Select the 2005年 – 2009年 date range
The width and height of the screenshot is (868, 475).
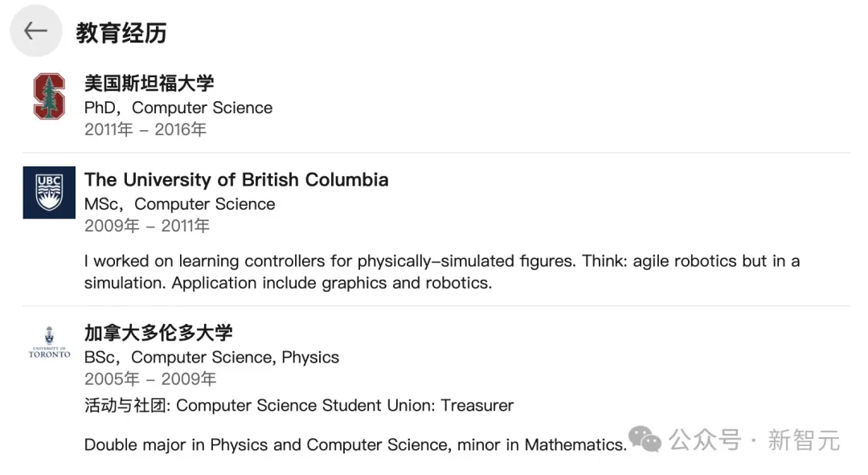click(x=150, y=379)
